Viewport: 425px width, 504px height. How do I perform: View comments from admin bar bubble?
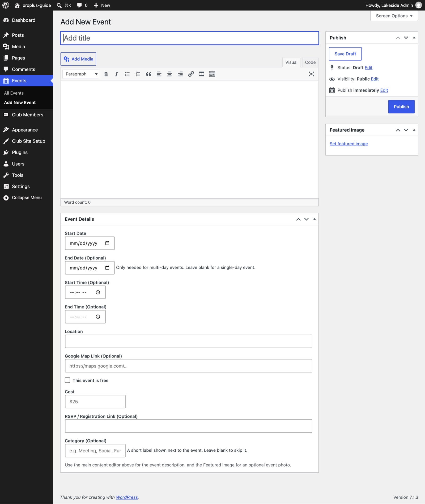click(x=82, y=5)
